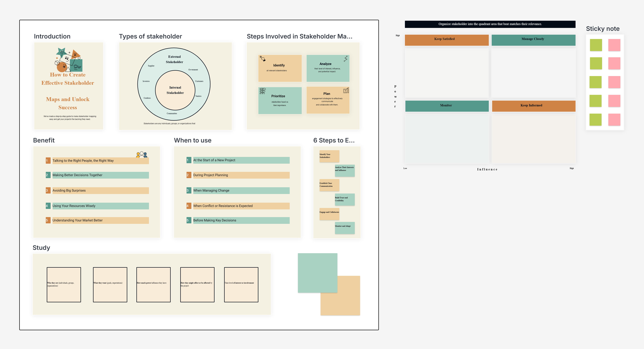The width and height of the screenshot is (644, 349).
Task: Click the empty area under Manage Closely
Action: click(533, 73)
